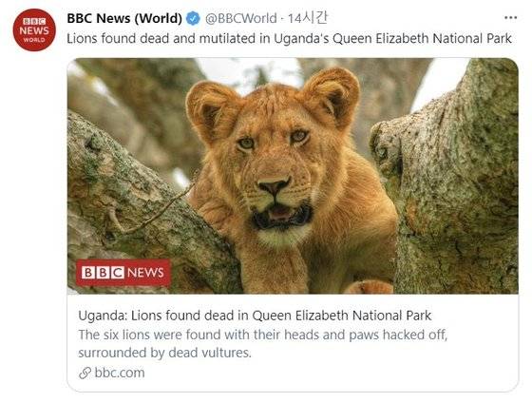
Task: Click the link card's white text area
Action: pos(293,343)
